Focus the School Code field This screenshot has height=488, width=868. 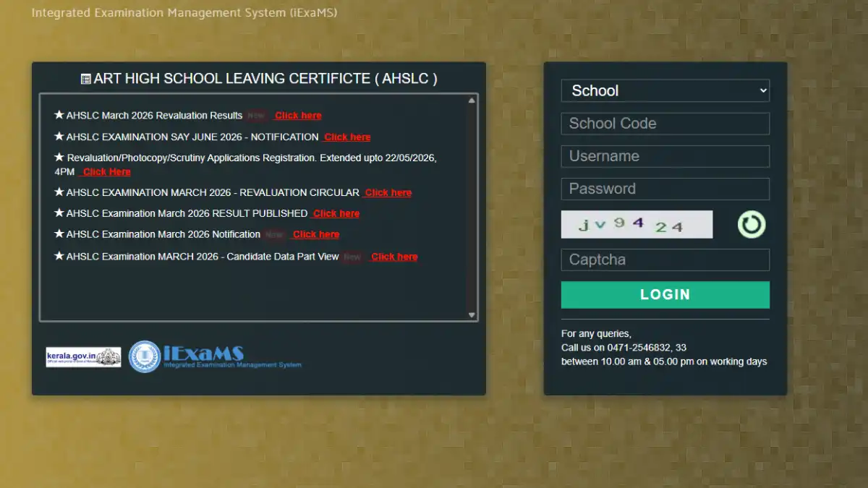665,124
